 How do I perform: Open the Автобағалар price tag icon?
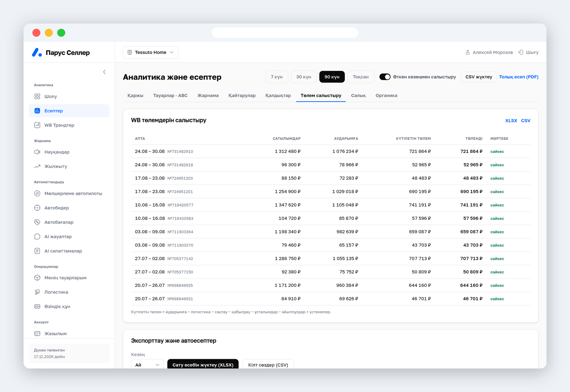(37, 222)
